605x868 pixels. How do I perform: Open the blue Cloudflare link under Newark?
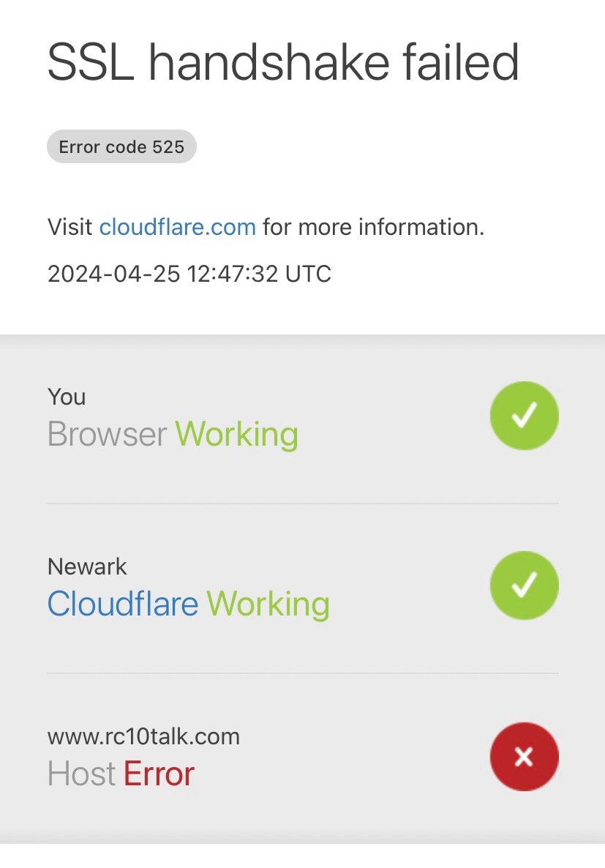point(123,603)
